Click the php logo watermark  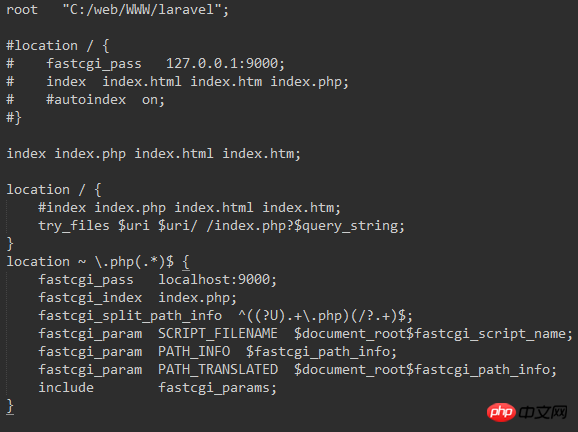pyautogui.click(x=501, y=412)
